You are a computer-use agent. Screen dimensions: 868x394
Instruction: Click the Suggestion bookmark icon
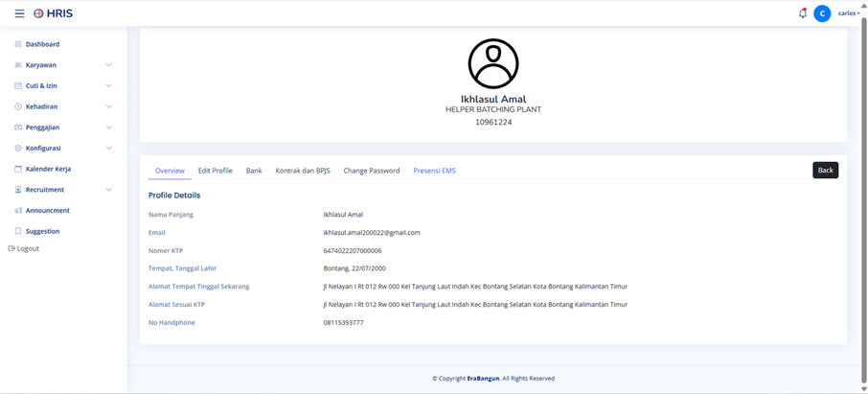pyautogui.click(x=18, y=231)
